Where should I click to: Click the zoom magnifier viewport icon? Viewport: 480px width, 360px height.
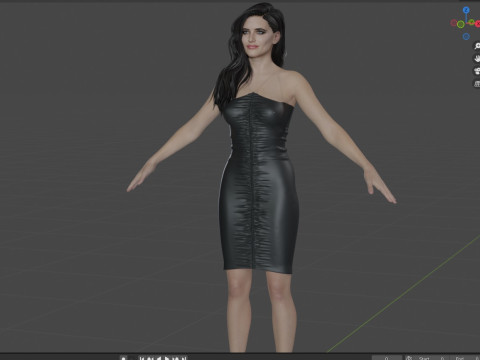477,46
